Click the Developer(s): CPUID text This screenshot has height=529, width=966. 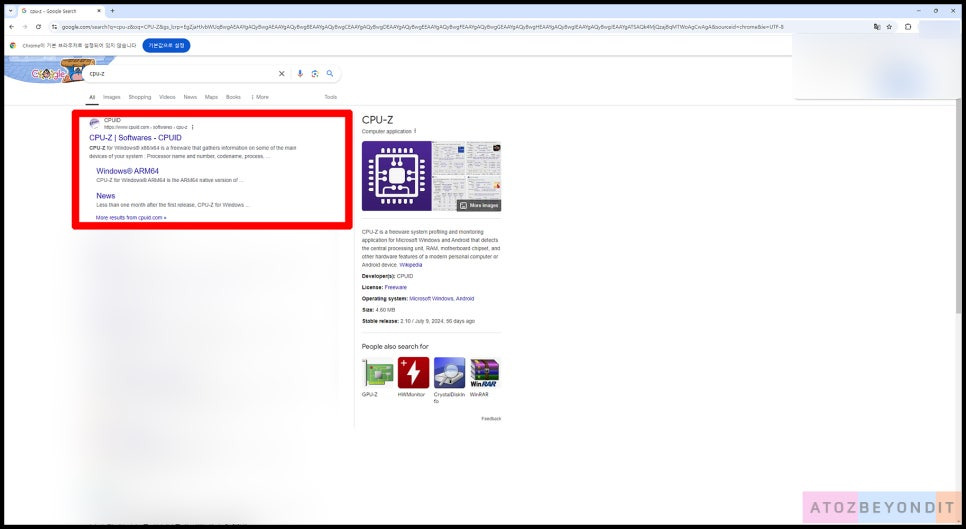388,277
